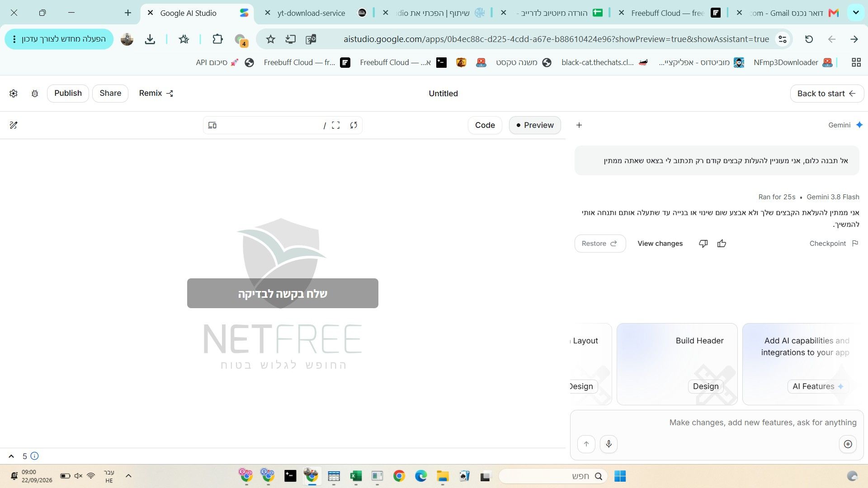Click Back to start
The height and width of the screenshot is (488, 868).
827,94
